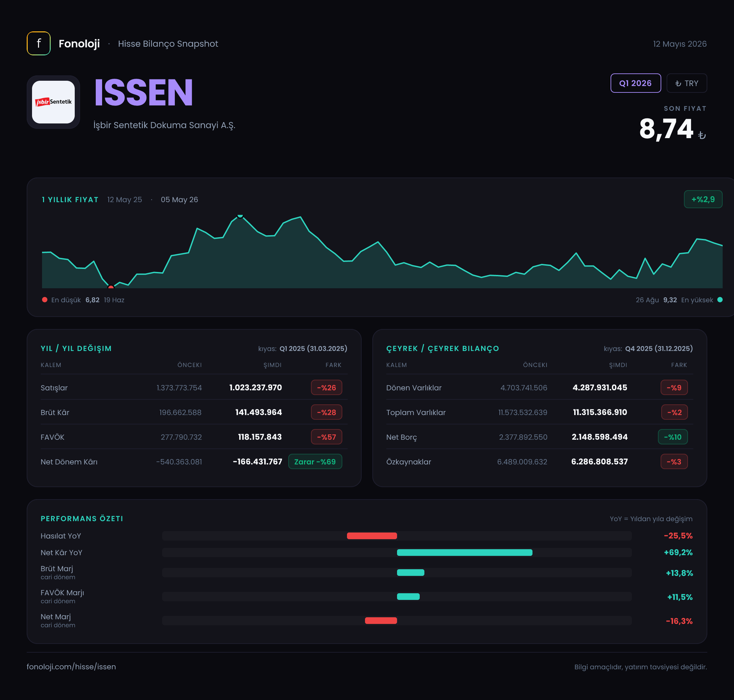The image size is (734, 700).
Task: Click the last price 8,74 value
Action: 666,129
